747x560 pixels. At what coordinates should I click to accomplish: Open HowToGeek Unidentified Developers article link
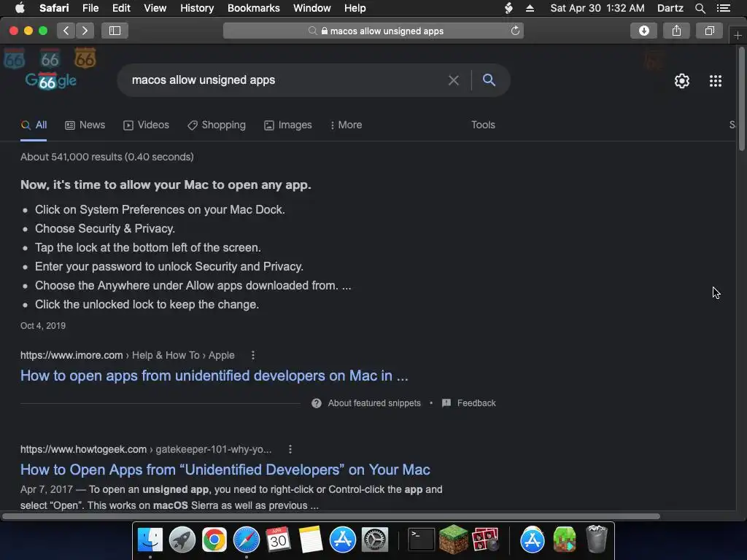225,470
